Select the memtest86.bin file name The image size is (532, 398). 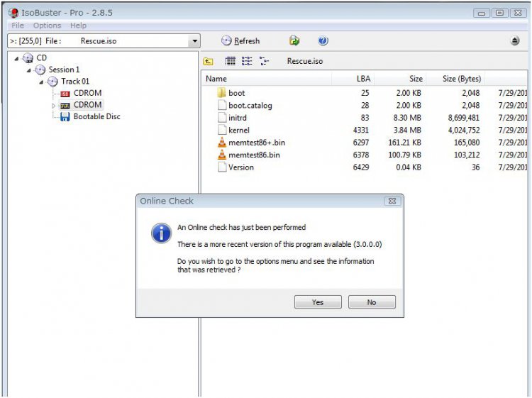coord(254,155)
